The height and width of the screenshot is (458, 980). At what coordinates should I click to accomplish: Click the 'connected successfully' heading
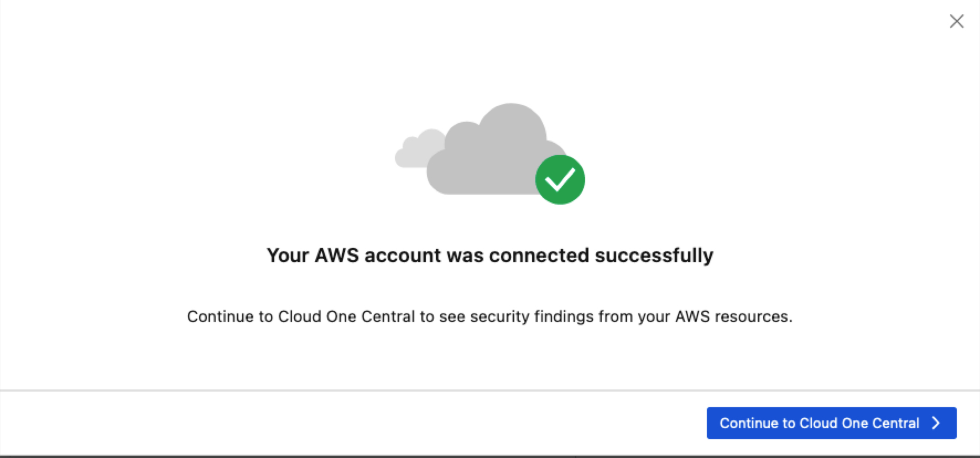click(x=490, y=256)
